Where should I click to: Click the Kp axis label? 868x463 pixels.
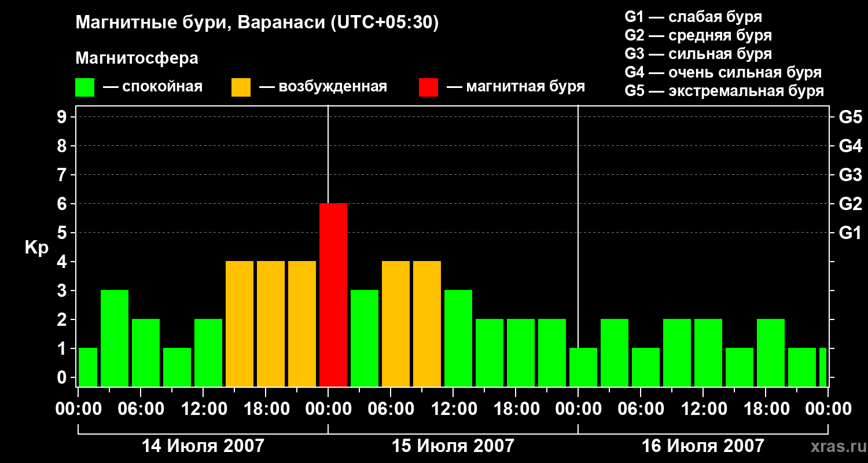(36, 248)
